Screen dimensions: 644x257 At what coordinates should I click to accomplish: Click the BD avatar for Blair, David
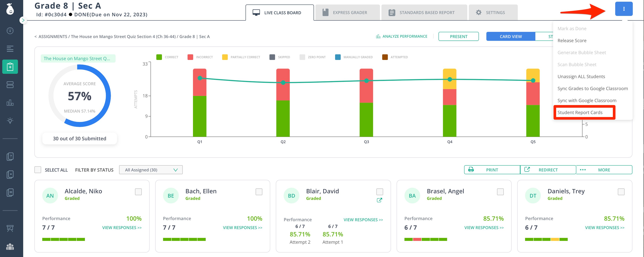pyautogui.click(x=292, y=196)
